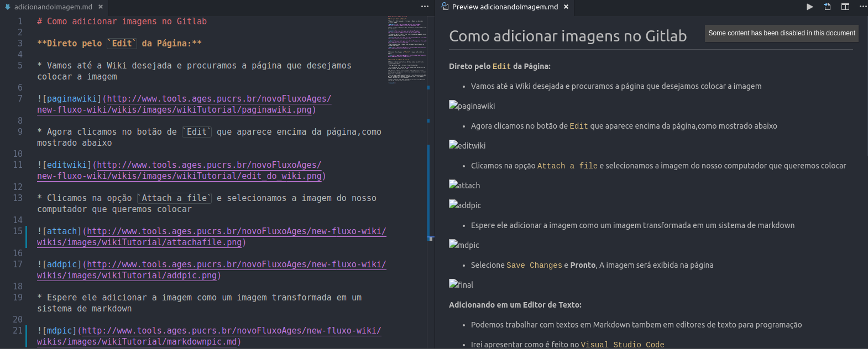Screen dimensions: 868x349
Task: Click the addpic image URL in editor
Action: pos(237,265)
